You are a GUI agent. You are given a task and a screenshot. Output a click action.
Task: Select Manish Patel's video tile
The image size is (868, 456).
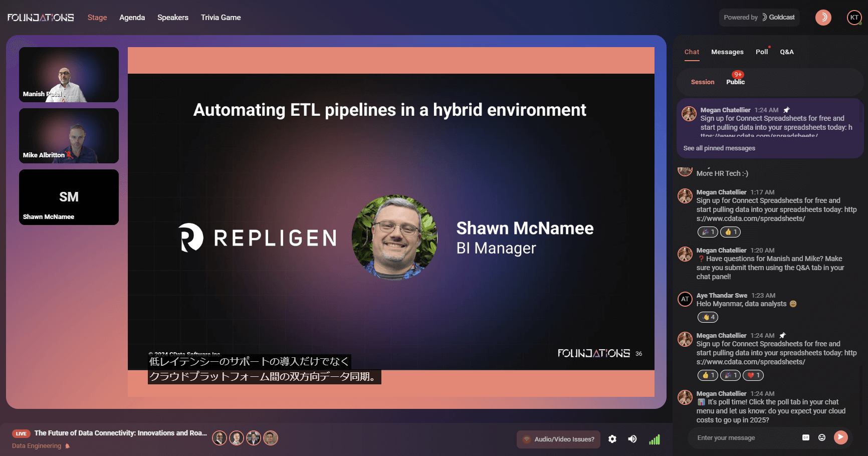[x=69, y=75]
